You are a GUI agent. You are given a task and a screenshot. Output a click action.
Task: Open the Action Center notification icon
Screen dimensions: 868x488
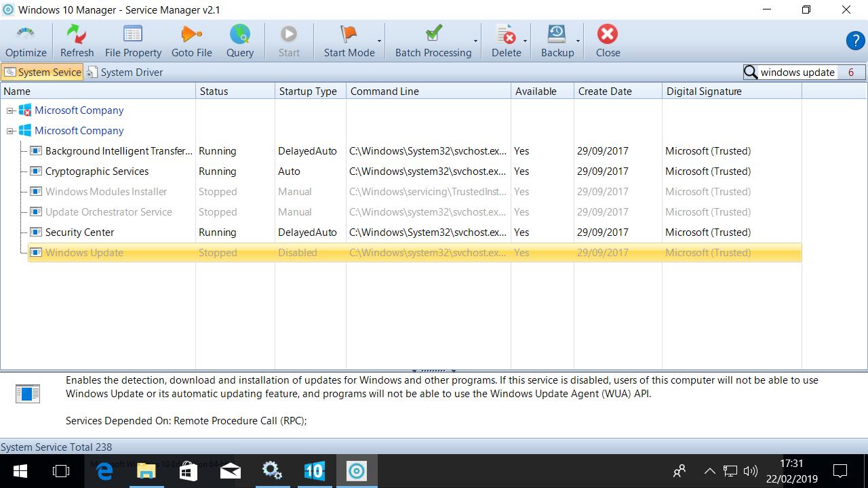pos(841,471)
